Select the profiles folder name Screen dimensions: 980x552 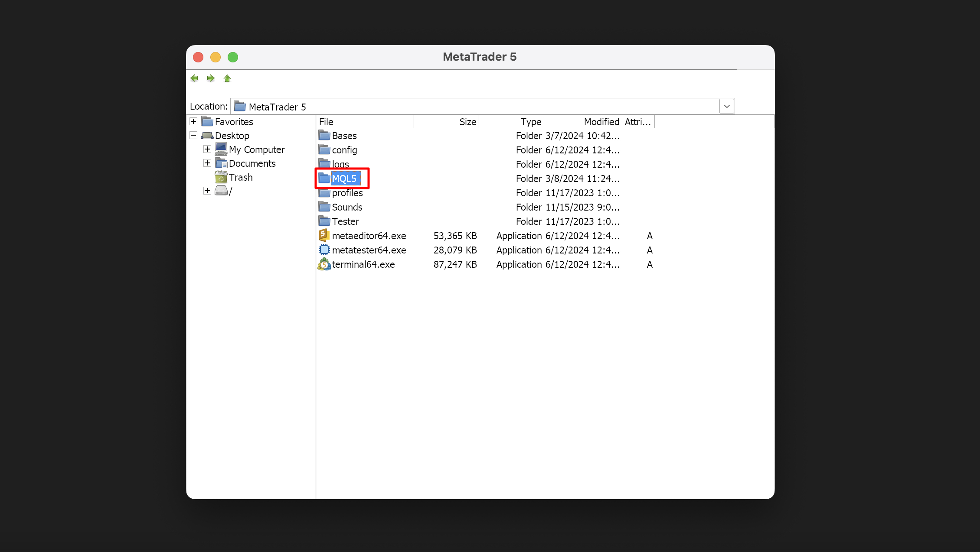click(x=347, y=193)
